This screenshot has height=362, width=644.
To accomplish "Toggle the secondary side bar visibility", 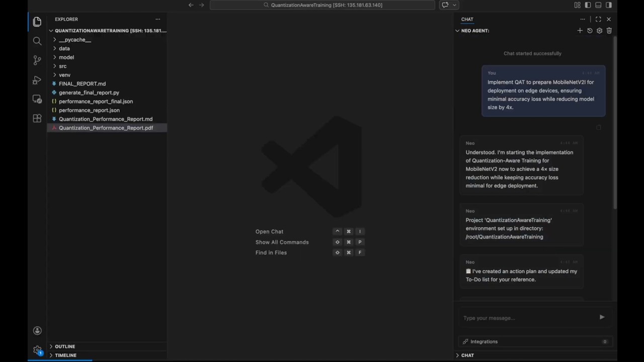I will point(609,5).
